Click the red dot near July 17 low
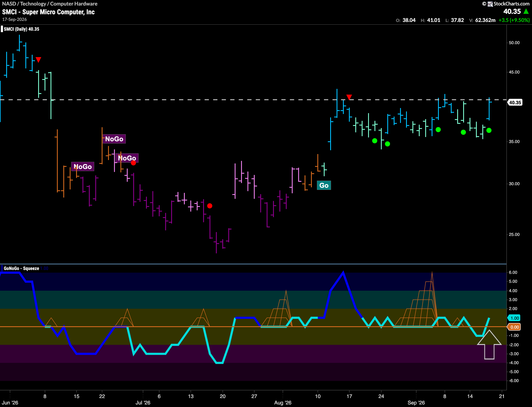Screen dimensions: 532x407 [210, 206]
